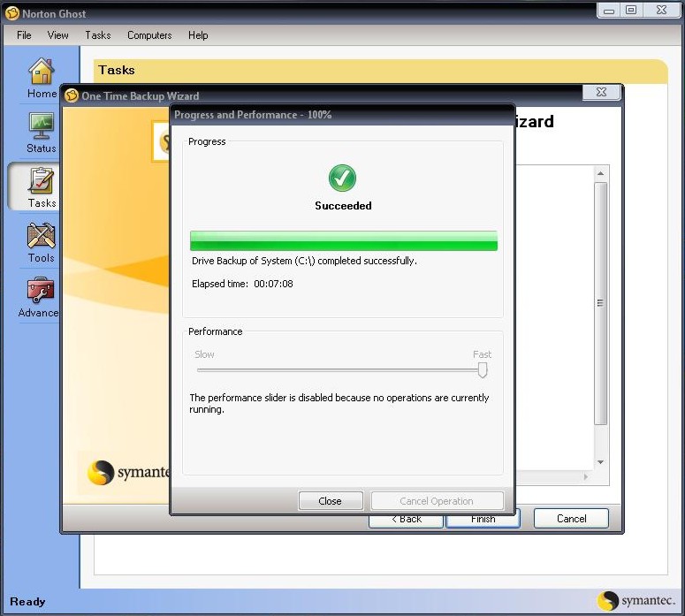The height and width of the screenshot is (616, 685).
Task: Click the green Succeeded checkmark icon
Action: [343, 178]
